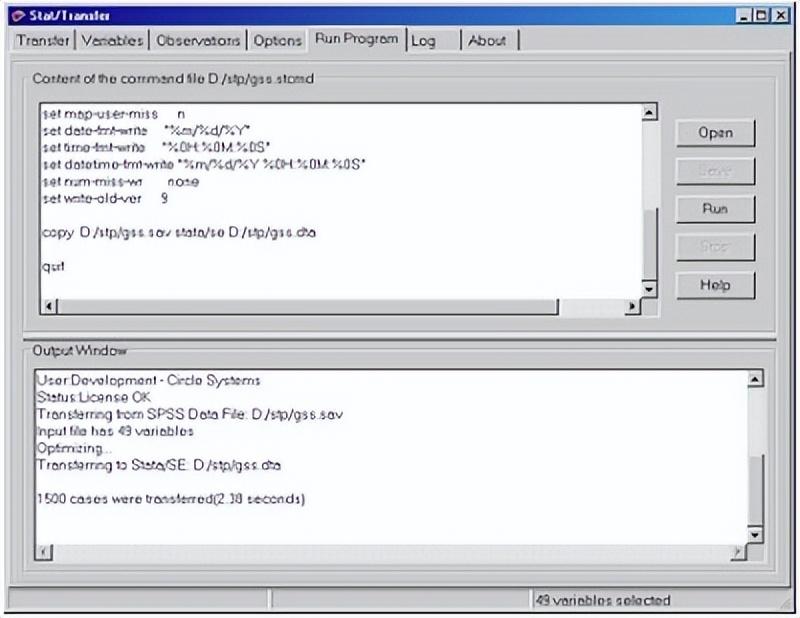Switch to the Transfer tab

click(42, 40)
